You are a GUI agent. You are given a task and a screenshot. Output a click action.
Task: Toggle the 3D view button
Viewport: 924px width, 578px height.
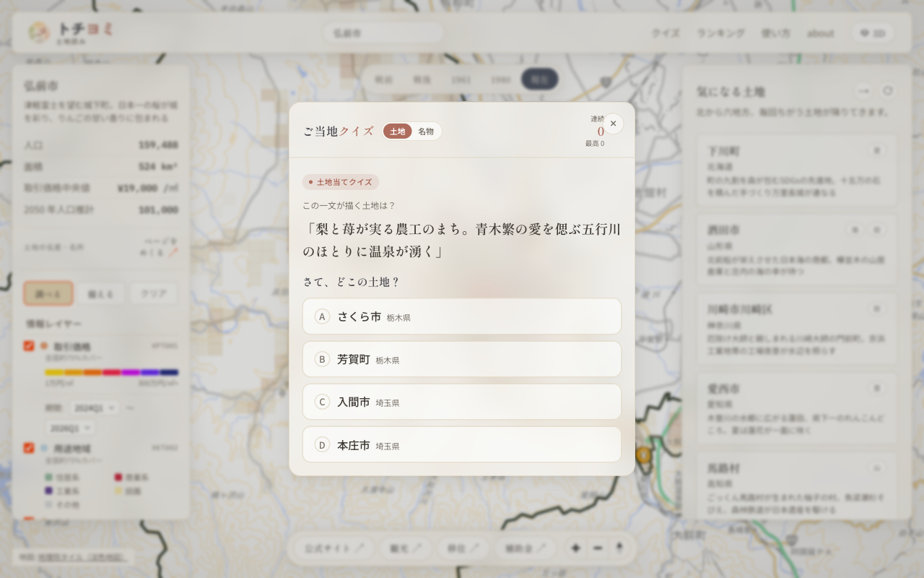click(873, 33)
